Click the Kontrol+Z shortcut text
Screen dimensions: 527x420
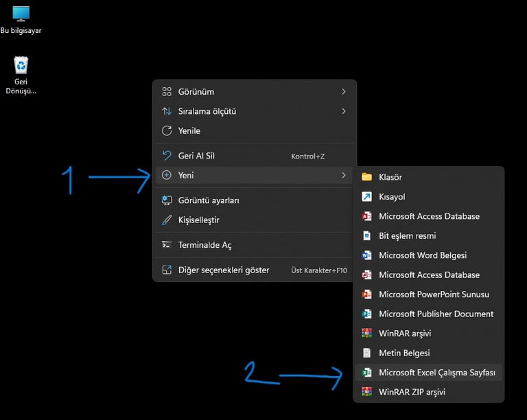[308, 156]
